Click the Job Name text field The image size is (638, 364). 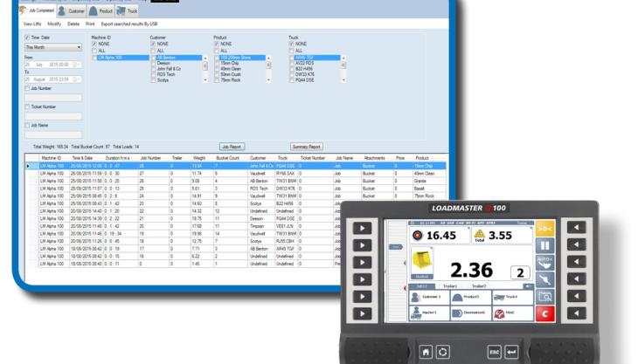tap(53, 134)
